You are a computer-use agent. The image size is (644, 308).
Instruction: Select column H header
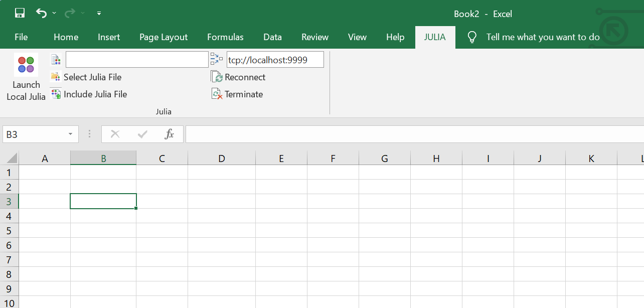point(436,159)
